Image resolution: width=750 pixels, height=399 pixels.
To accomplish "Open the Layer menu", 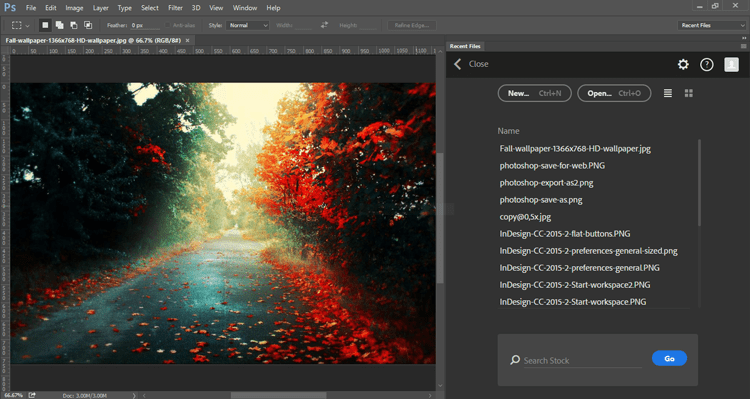I will pyautogui.click(x=100, y=8).
